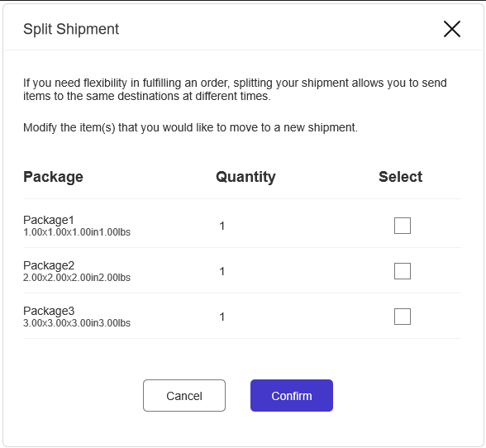Click Package2 dimensions 2.00x2.00x2.00in2.00lbs
Viewport: 486px width, 448px height.
77,278
